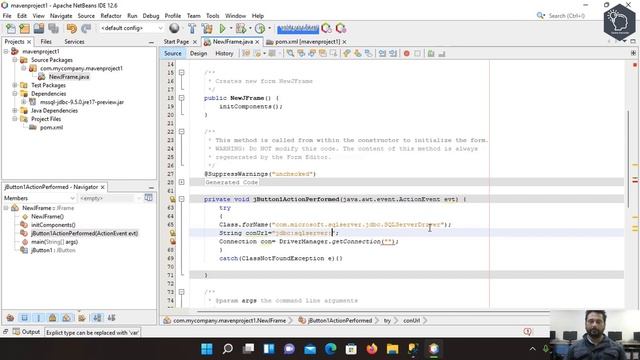Collapse the Dependencies node
The image size is (640, 360).
[15, 94]
